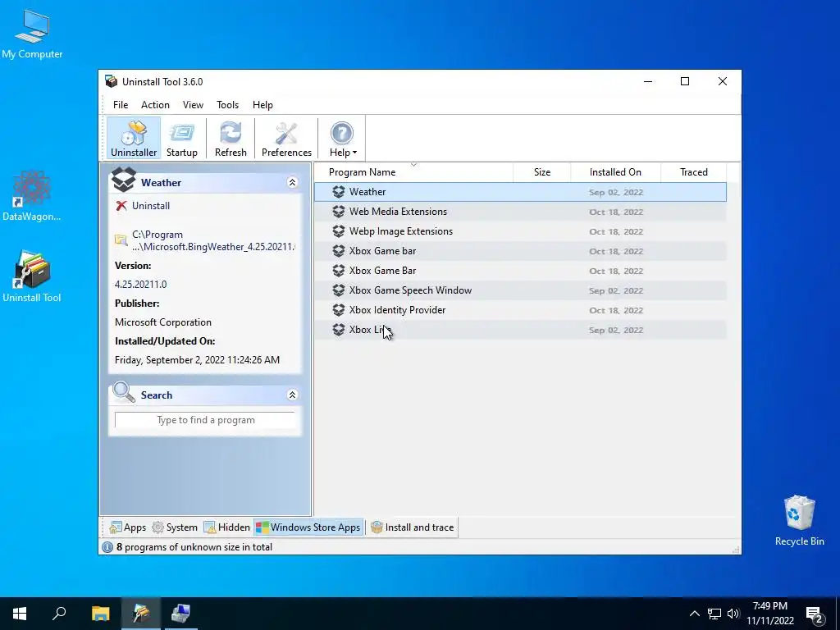The height and width of the screenshot is (630, 840).
Task: Select the Webp Image Extensions entry
Action: pos(520,231)
